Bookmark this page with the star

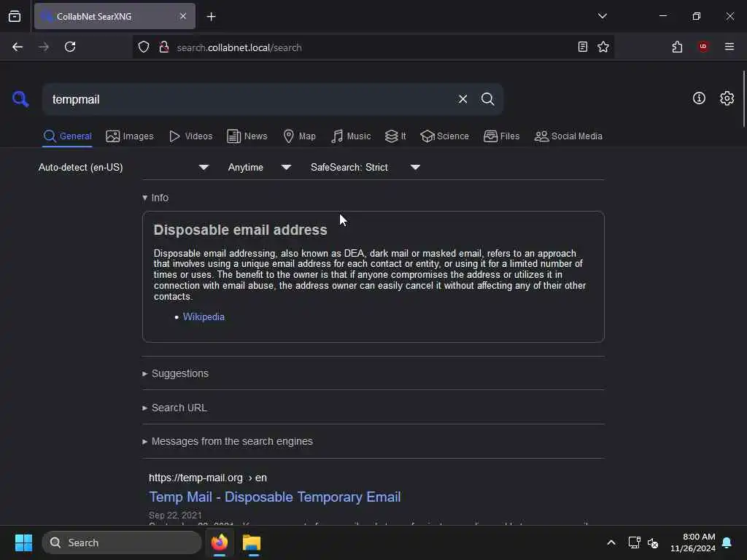click(x=603, y=47)
